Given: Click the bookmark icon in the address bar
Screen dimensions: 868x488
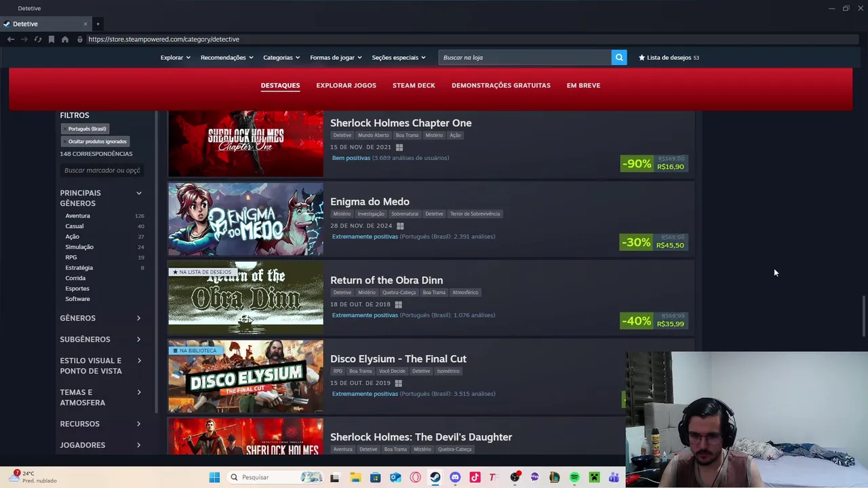Looking at the screenshot, I should 51,39.
